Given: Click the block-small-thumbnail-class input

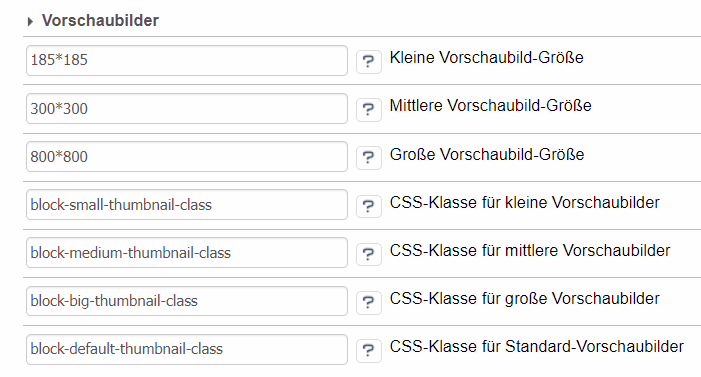Looking at the screenshot, I should pos(187,205).
